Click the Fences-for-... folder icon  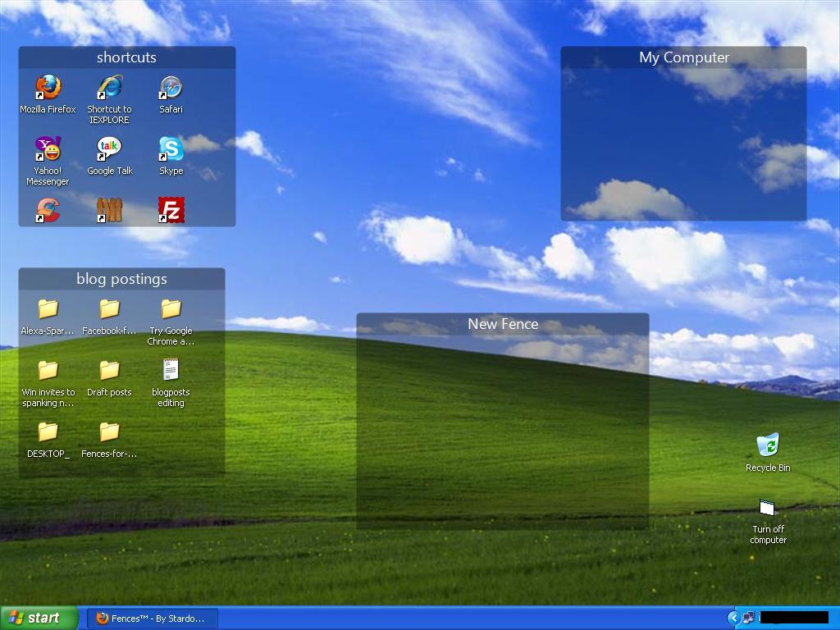[x=110, y=431]
